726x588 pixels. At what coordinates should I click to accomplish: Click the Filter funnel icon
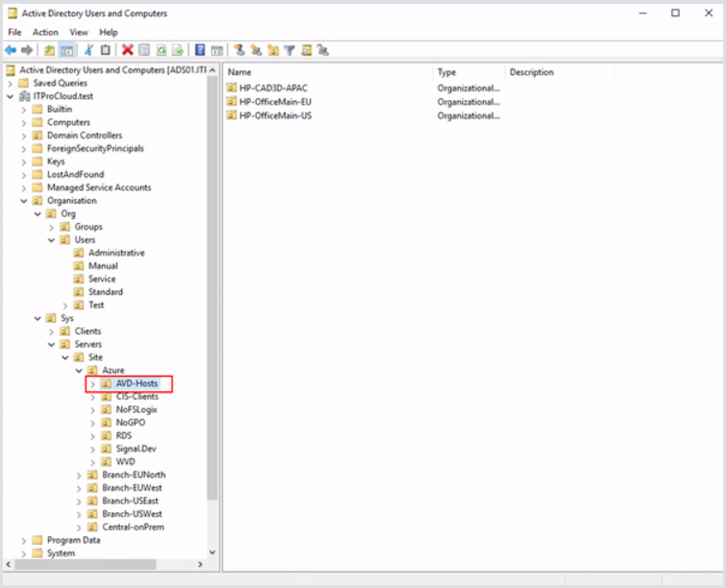289,50
